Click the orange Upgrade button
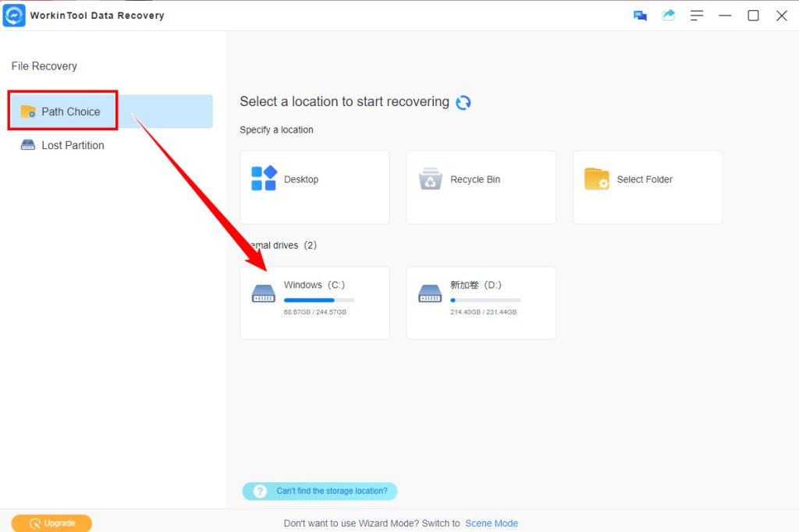This screenshot has height=532, width=799. [x=51, y=523]
